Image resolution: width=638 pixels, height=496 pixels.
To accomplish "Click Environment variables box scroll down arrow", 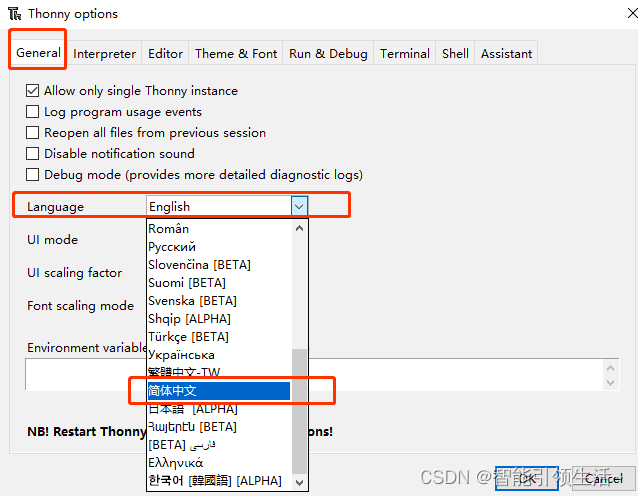I will 610,382.
